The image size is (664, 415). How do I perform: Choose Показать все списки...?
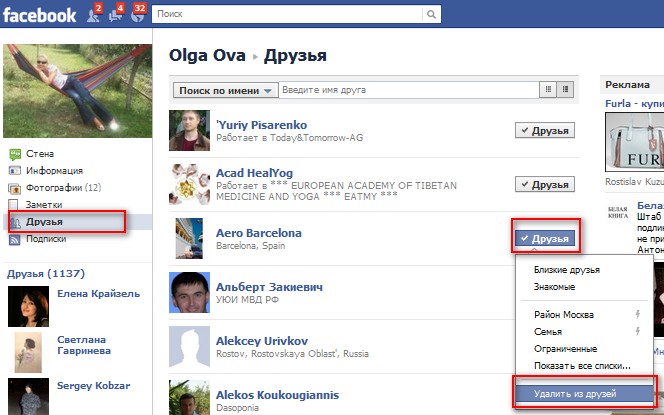[x=582, y=365]
